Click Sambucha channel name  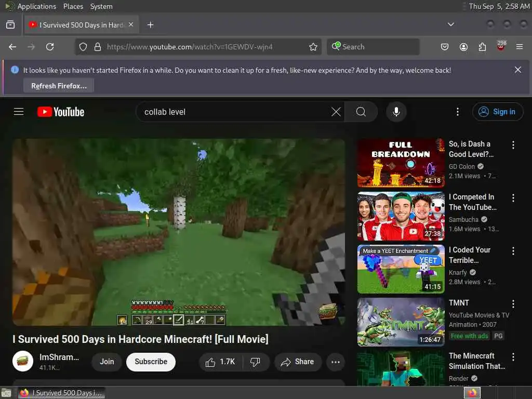463,220
